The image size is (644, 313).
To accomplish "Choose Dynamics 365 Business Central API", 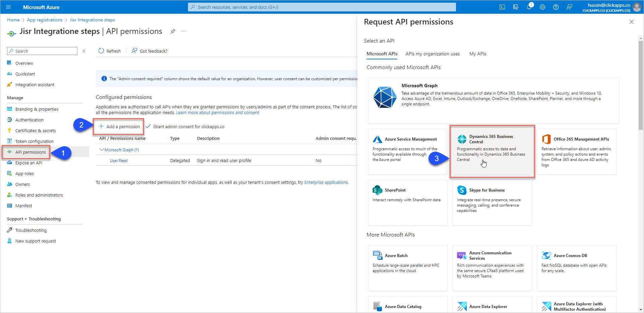I will click(x=492, y=151).
